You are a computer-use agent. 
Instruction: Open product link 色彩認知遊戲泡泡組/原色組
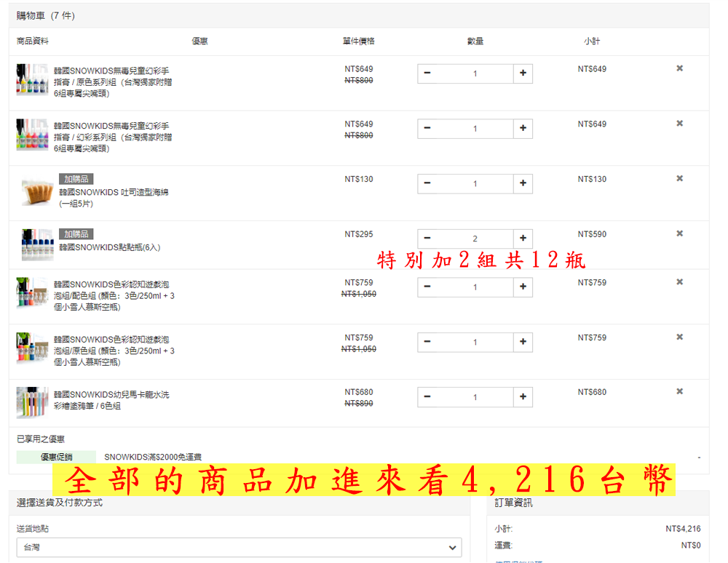(x=114, y=351)
